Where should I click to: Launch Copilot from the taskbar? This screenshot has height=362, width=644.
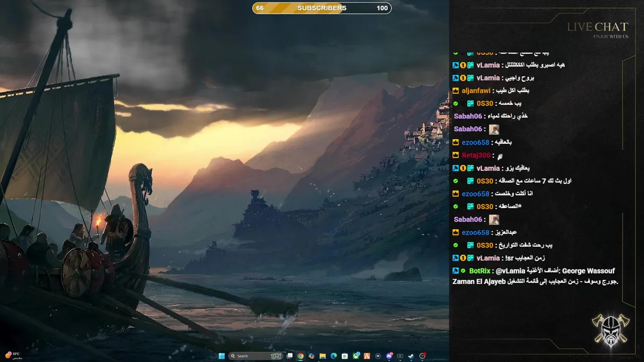tap(311, 356)
